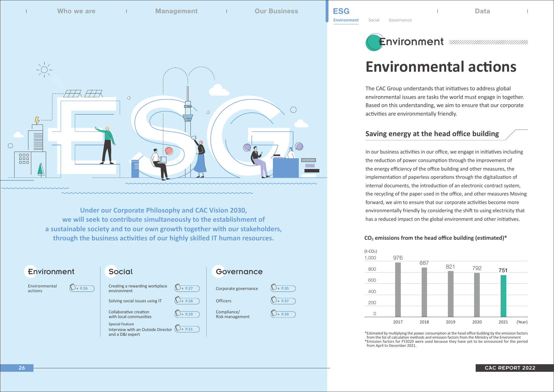Click the Social column heading
This screenshot has width=554, height=392.
(x=121, y=272)
